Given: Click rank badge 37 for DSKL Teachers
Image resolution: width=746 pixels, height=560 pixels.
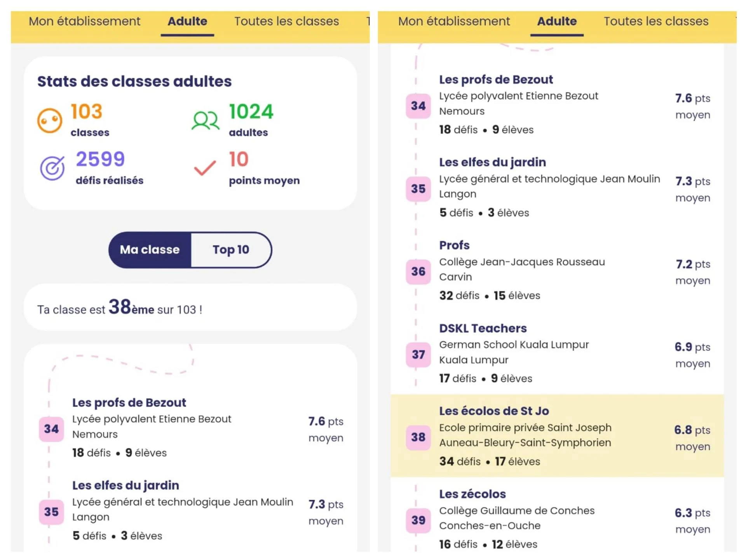Looking at the screenshot, I should [x=418, y=355].
